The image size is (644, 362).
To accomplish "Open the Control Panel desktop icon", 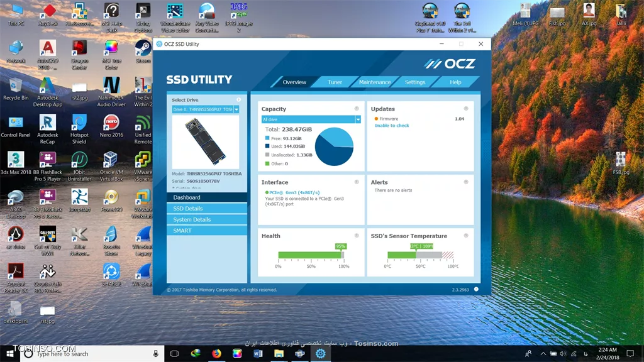I will 16,126.
